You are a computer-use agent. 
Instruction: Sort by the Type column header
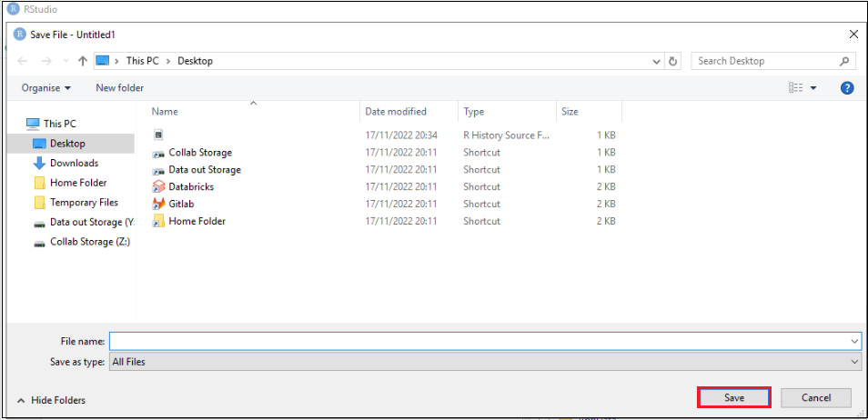click(x=474, y=111)
